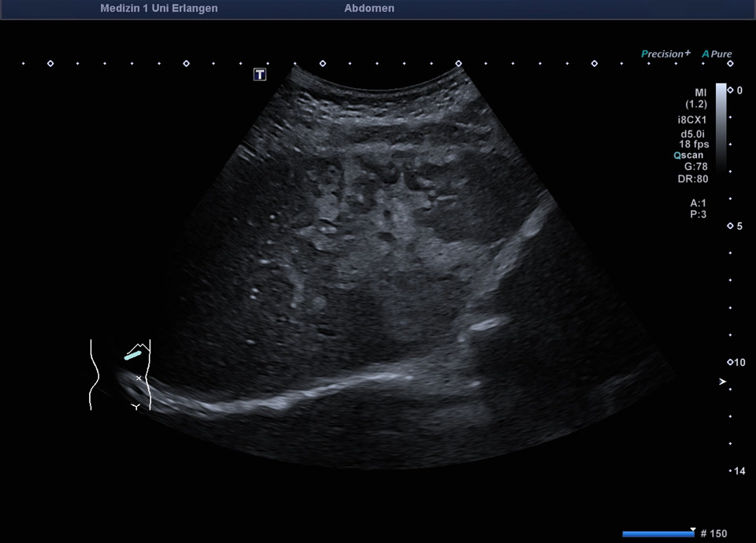The image size is (756, 543).
Task: Click the APure imaging indicator
Action: point(717,54)
